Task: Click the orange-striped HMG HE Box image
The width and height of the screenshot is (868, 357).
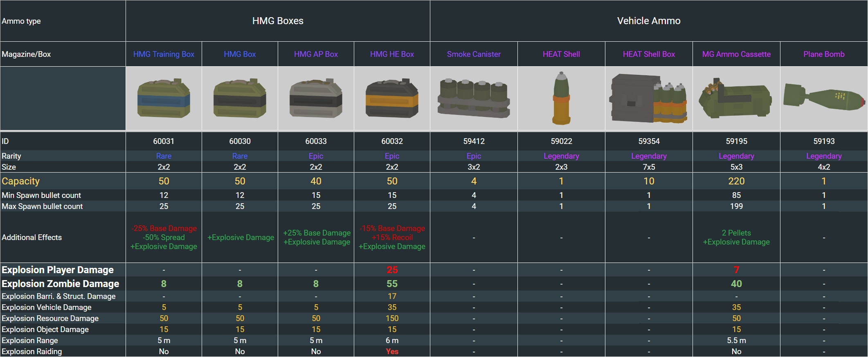Action: point(392,99)
